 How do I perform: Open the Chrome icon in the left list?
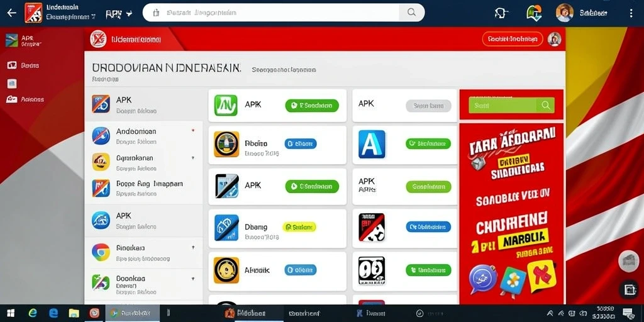[101, 252]
